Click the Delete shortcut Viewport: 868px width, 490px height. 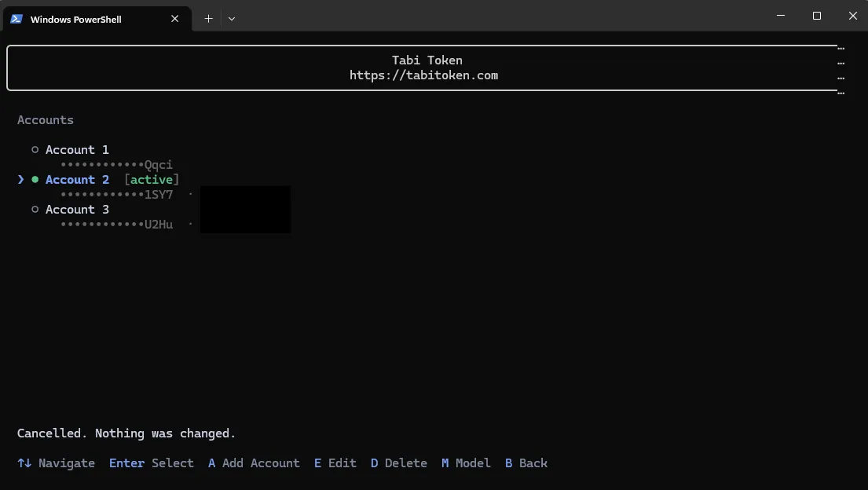tap(398, 463)
